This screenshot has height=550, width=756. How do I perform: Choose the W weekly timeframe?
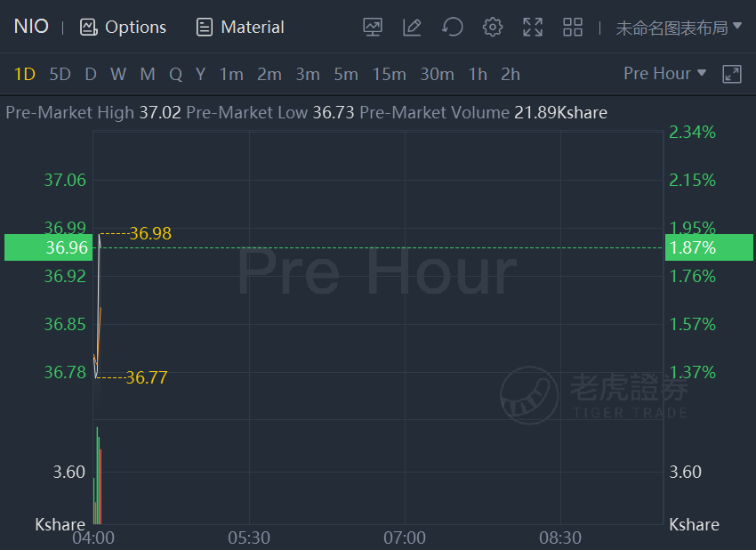click(118, 74)
